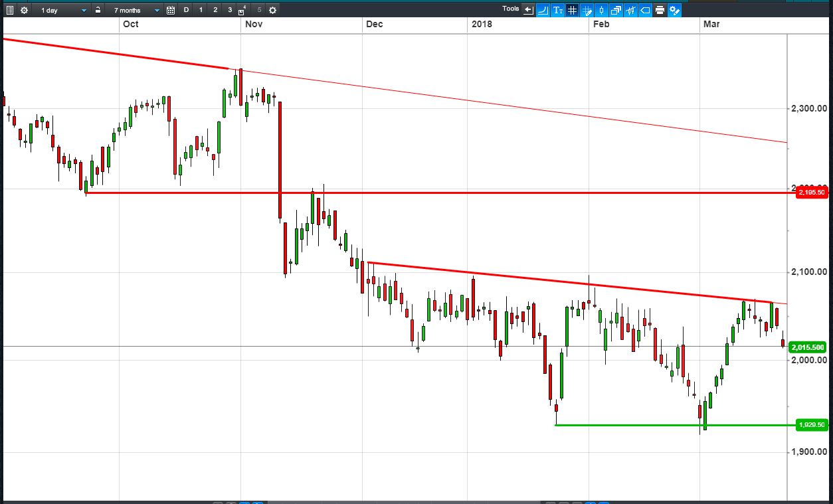Image resolution: width=833 pixels, height=504 pixels.
Task: Open the calendar date picker
Action: 171,10
